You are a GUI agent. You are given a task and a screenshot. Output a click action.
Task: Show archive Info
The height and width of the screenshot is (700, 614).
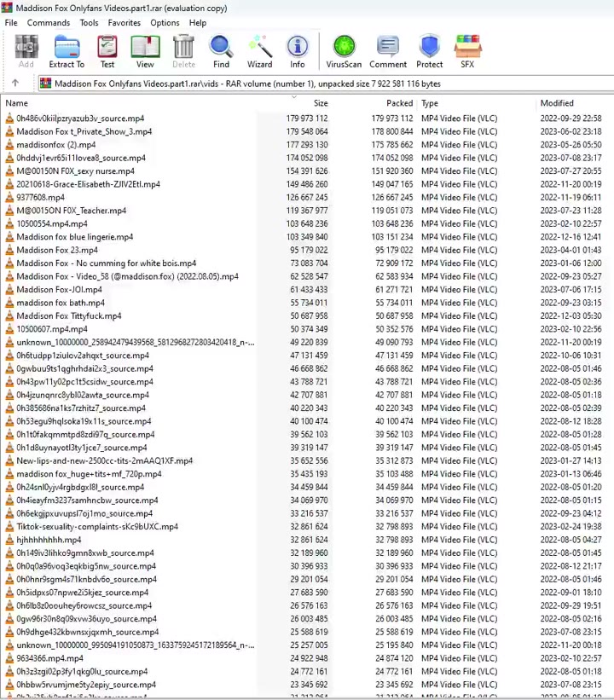click(x=298, y=51)
